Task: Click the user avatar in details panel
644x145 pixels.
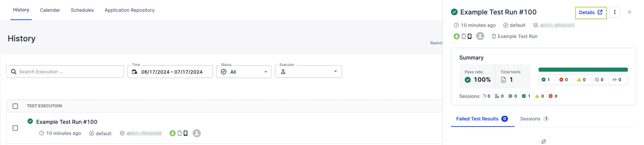Action: [480, 36]
